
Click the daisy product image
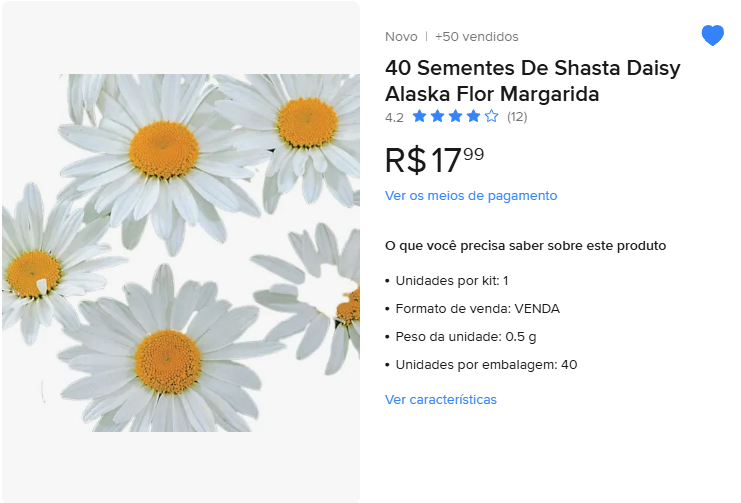pos(180,252)
